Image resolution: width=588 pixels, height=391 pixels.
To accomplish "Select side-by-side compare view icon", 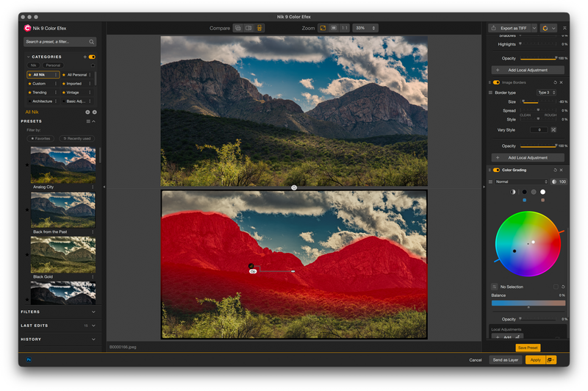I will point(248,28).
